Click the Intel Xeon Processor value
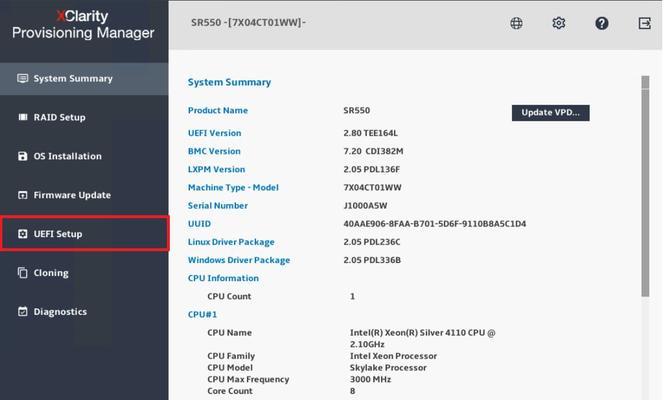 coord(393,356)
